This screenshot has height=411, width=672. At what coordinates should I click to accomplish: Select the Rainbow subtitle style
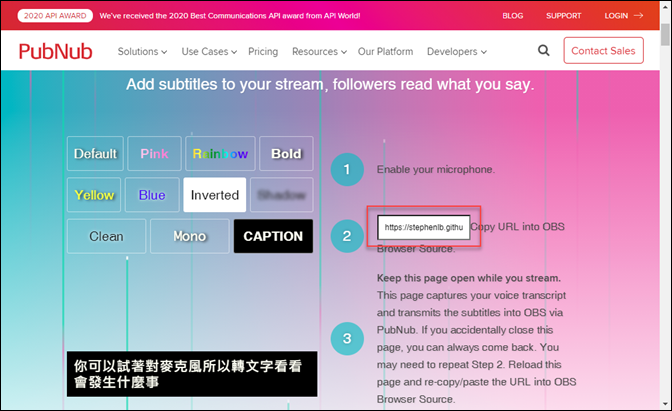(220, 153)
